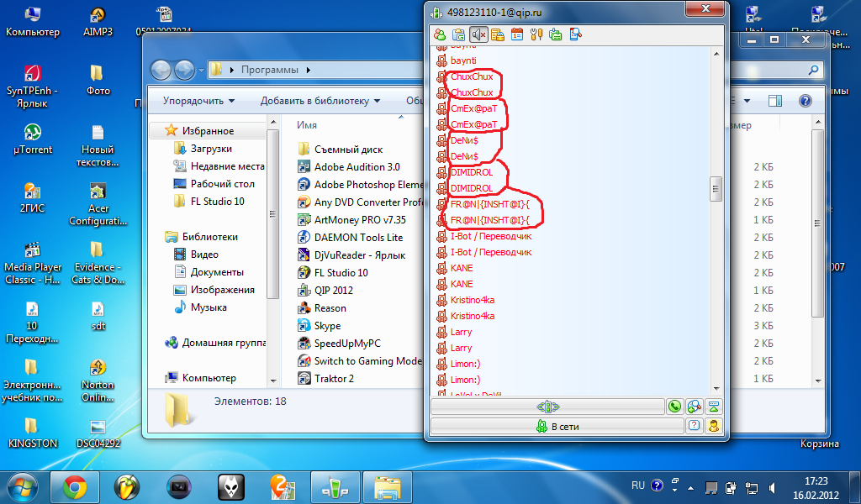Show hidden tray icons with the arrow
Screen dimensions: 861x504
click(x=690, y=487)
